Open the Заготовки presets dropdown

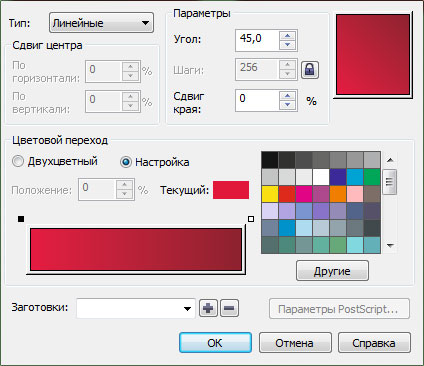[136, 308]
